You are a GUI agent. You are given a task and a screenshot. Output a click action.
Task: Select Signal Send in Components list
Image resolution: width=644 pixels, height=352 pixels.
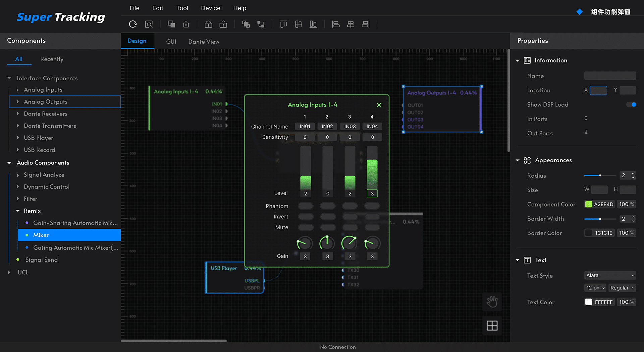click(x=42, y=260)
